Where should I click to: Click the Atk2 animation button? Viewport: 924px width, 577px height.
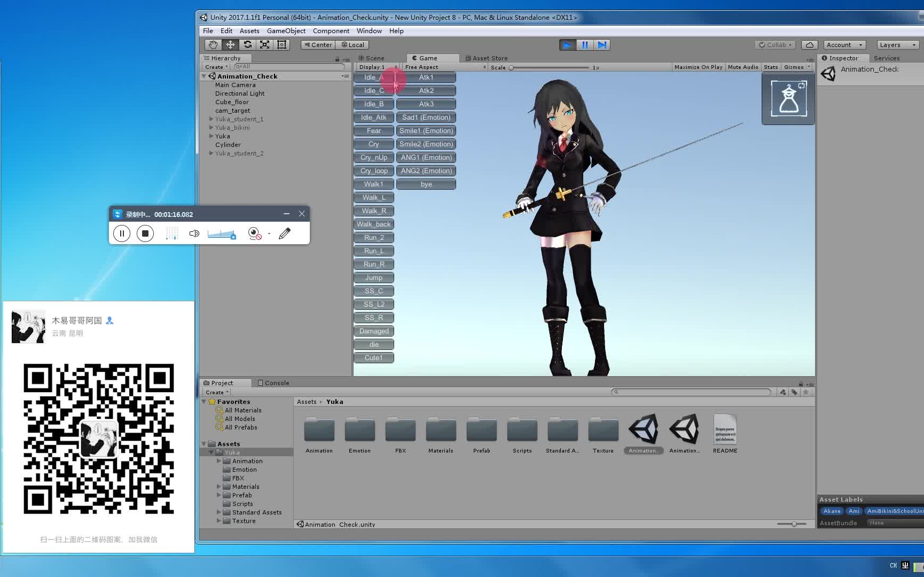[426, 90]
